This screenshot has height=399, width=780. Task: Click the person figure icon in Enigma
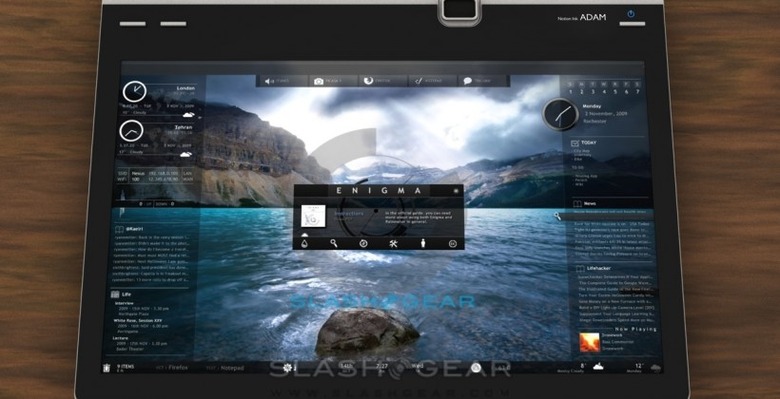(x=423, y=243)
